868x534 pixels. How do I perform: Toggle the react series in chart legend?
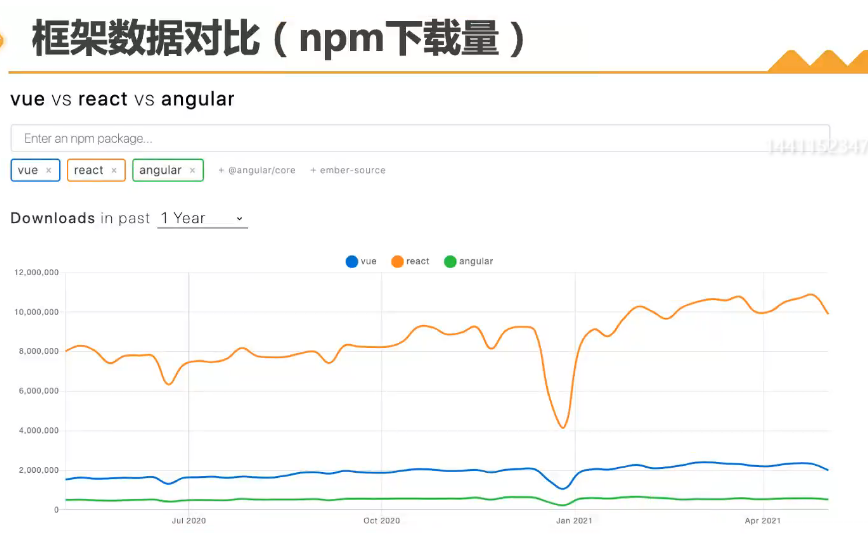(x=410, y=261)
